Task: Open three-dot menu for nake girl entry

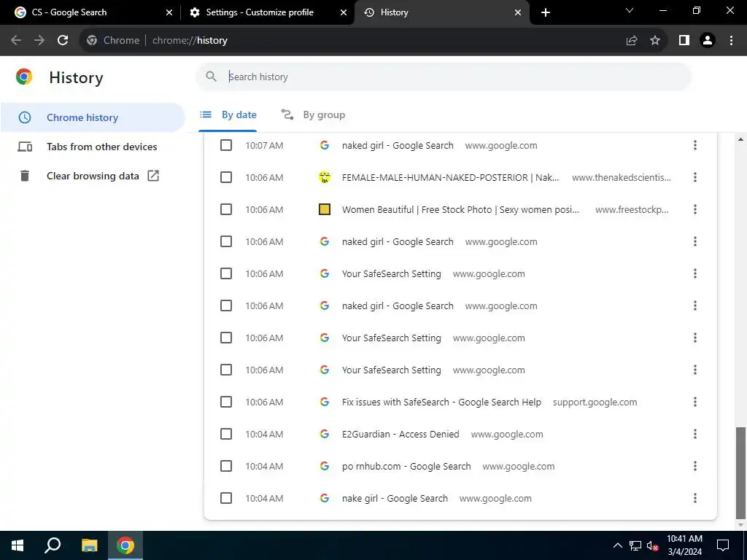Action: coord(695,498)
